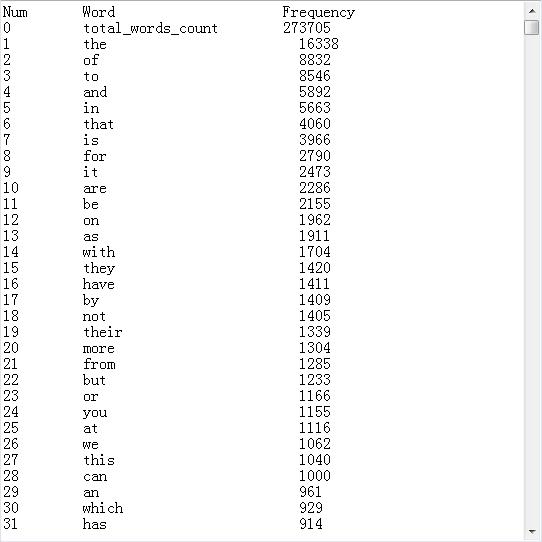Viewport: 542px width, 542px height.
Task: Click the scrollbar up arrow
Action: pyautogui.click(x=532, y=11)
